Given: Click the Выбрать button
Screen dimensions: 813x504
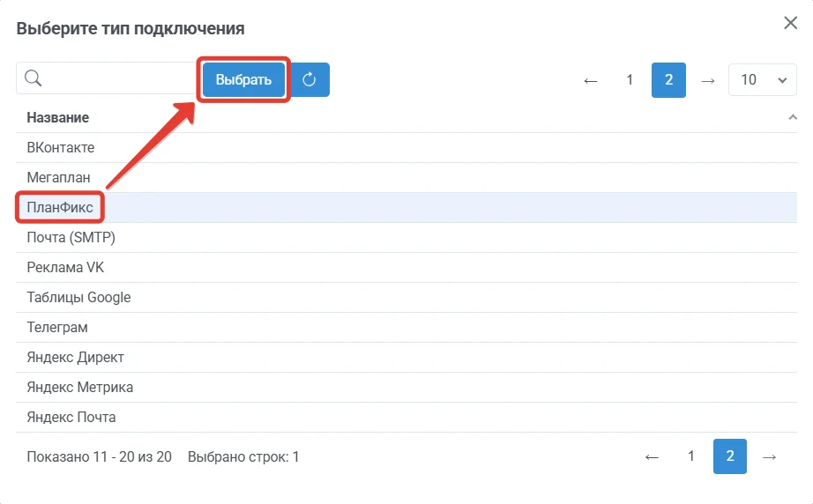Looking at the screenshot, I should tap(243, 80).
